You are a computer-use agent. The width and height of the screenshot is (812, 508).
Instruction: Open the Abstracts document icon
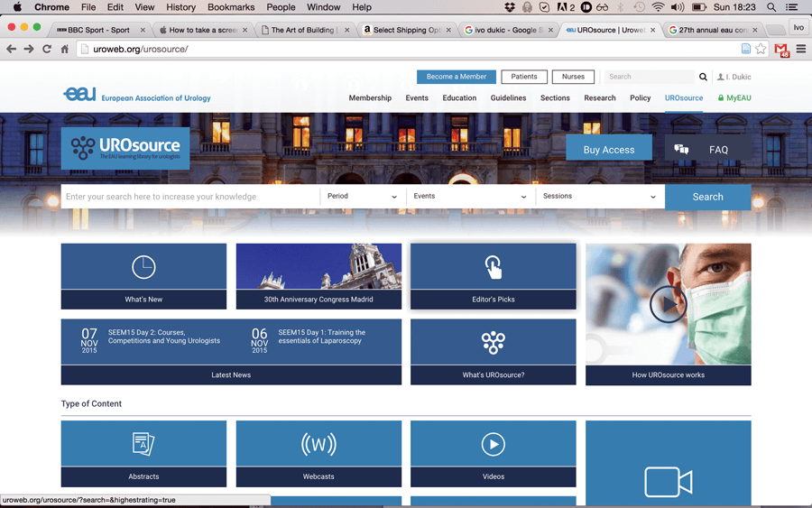tap(143, 443)
